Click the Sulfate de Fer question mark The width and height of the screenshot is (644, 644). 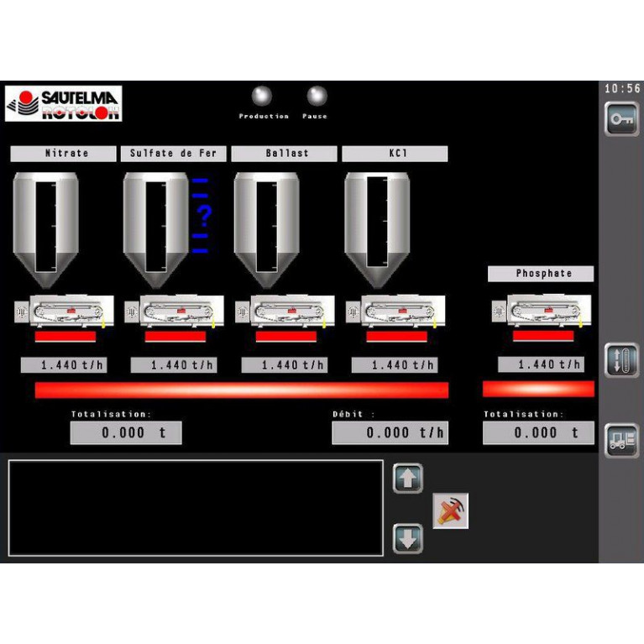(x=204, y=217)
